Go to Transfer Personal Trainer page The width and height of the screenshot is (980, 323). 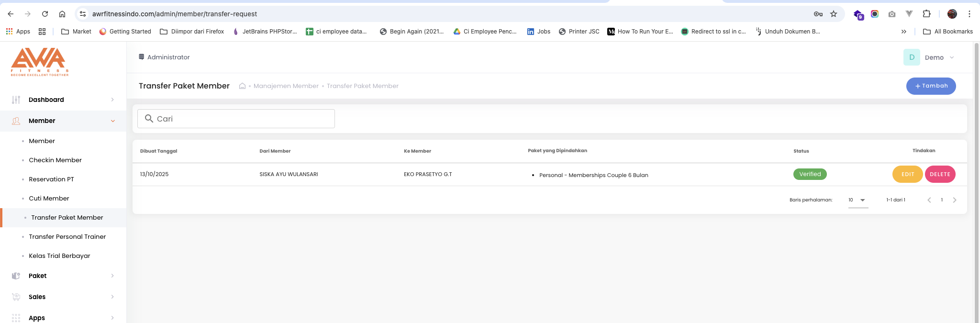tap(67, 236)
